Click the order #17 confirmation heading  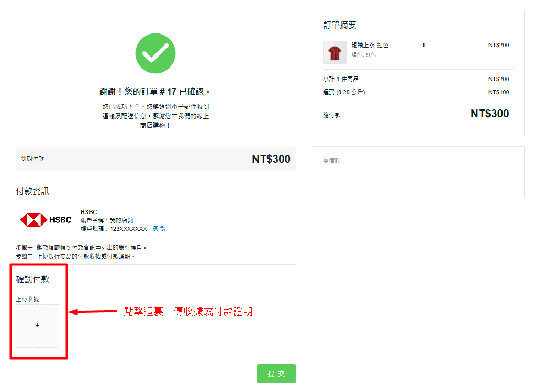tap(155, 92)
